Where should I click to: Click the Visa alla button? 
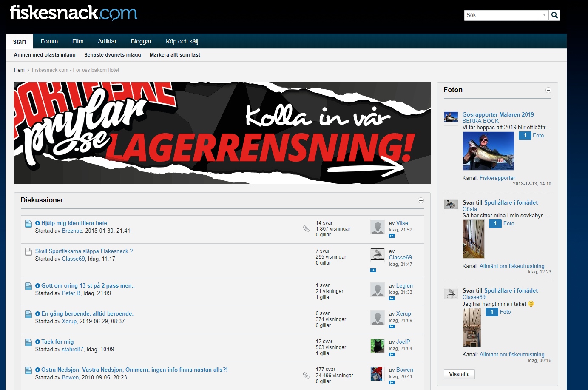point(459,374)
